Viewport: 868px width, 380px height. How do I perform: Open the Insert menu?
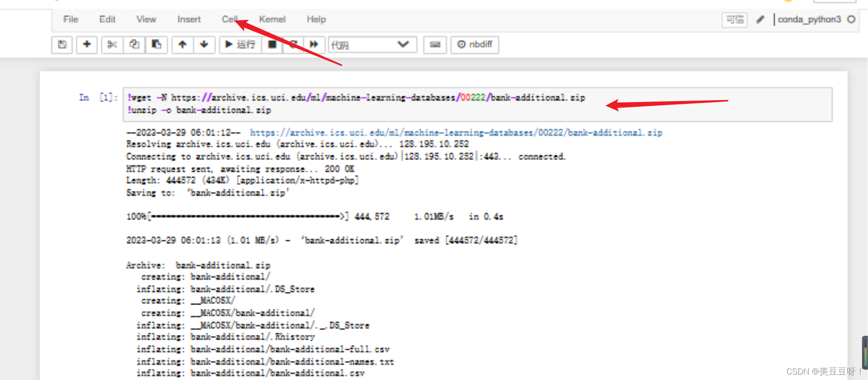pyautogui.click(x=189, y=19)
